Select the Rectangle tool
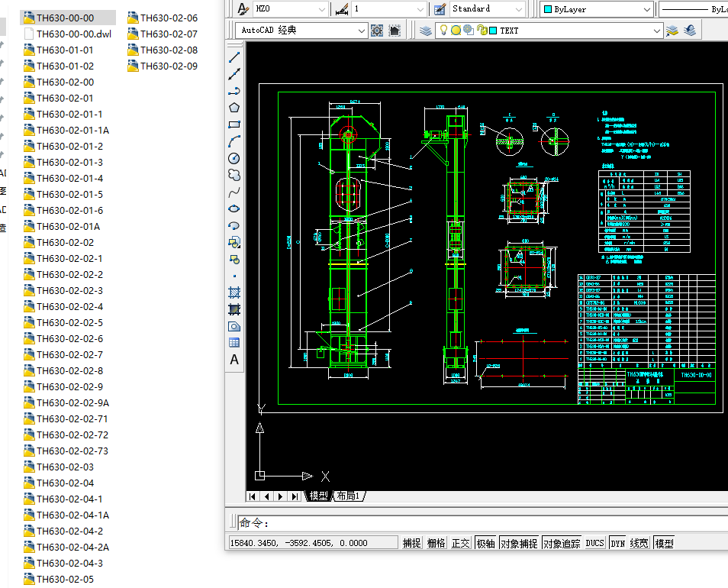728x588 pixels. pyautogui.click(x=234, y=124)
